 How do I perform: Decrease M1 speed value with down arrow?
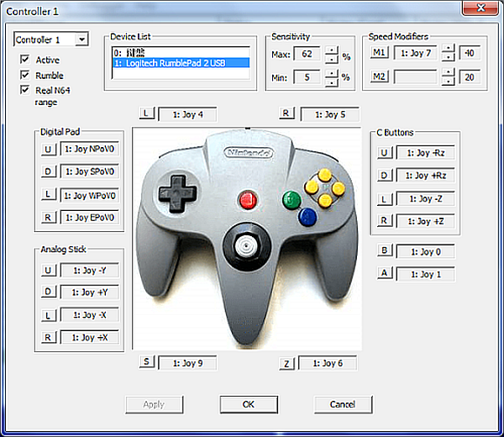pos(448,57)
